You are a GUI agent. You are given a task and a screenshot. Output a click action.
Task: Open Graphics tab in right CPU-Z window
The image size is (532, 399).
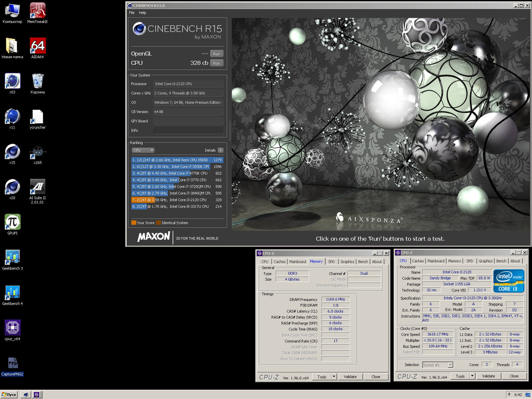point(485,261)
